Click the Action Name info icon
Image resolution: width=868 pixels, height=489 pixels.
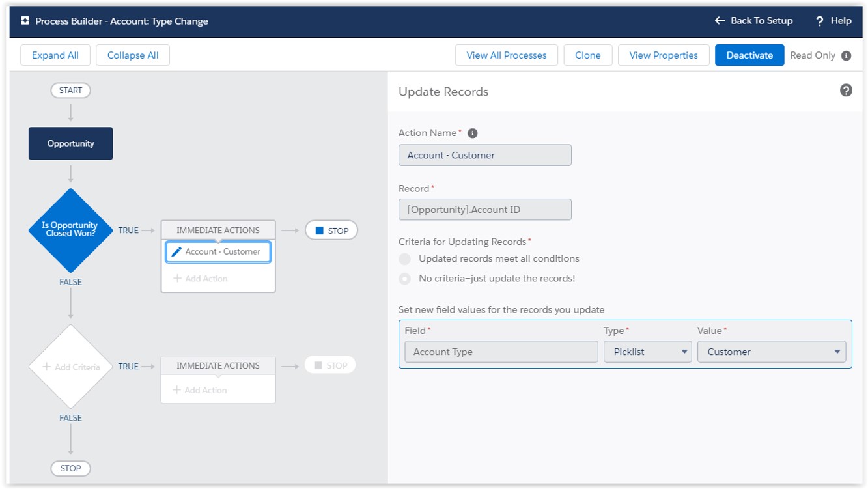click(473, 133)
